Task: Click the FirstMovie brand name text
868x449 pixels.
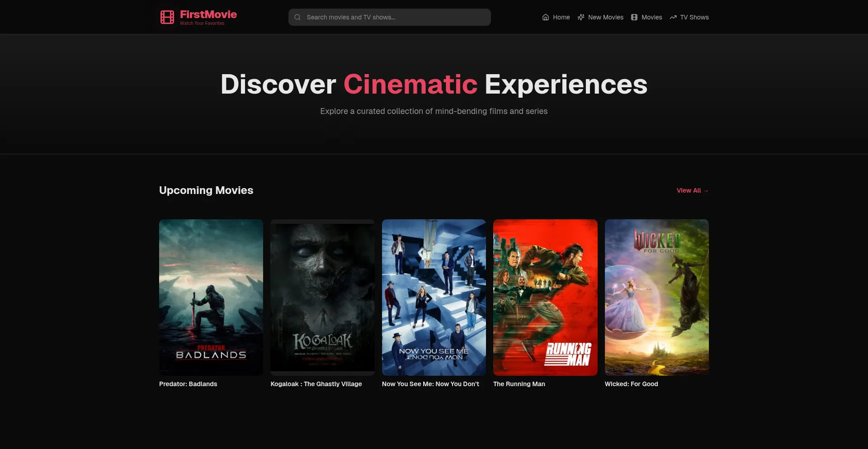Action: (208, 14)
